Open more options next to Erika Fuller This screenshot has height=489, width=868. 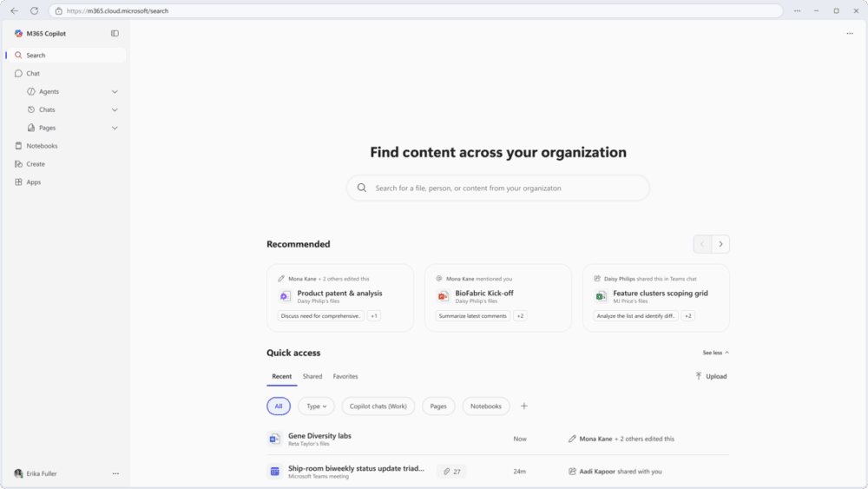115,473
